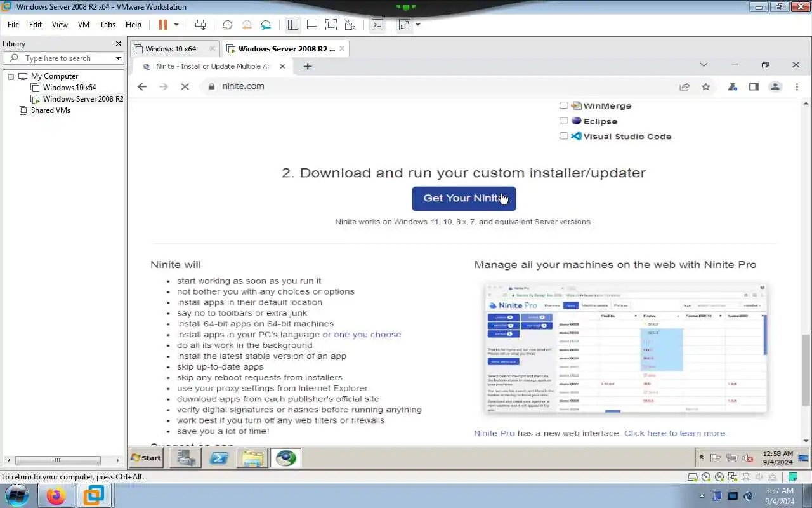This screenshot has width=812, height=508.
Task: Open the VMware View menu
Action: click(x=60, y=25)
